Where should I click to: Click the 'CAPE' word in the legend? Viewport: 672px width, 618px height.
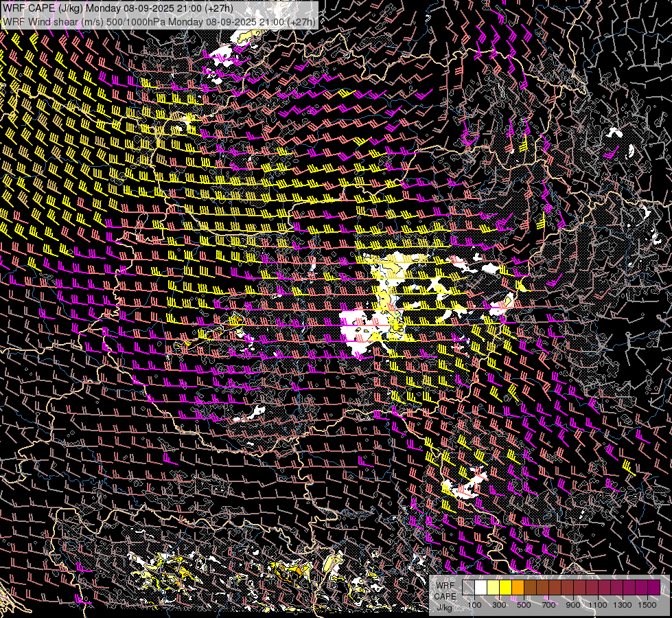tap(445, 597)
